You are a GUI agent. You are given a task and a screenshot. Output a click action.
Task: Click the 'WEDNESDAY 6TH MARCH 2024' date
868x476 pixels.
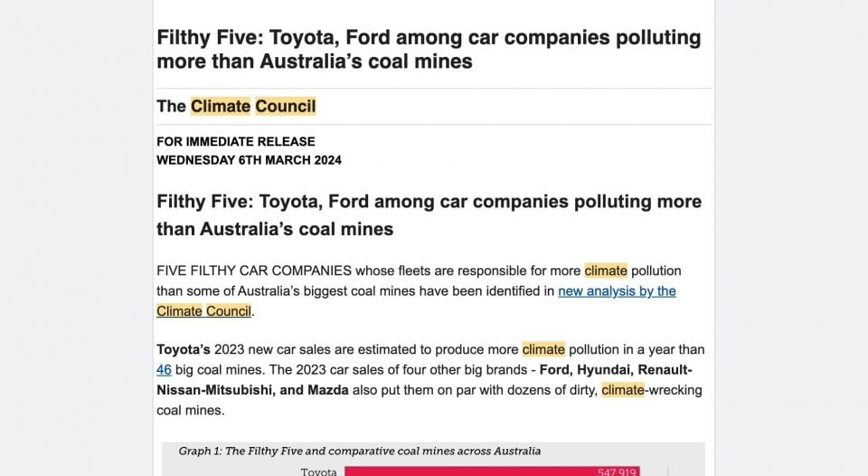249,160
